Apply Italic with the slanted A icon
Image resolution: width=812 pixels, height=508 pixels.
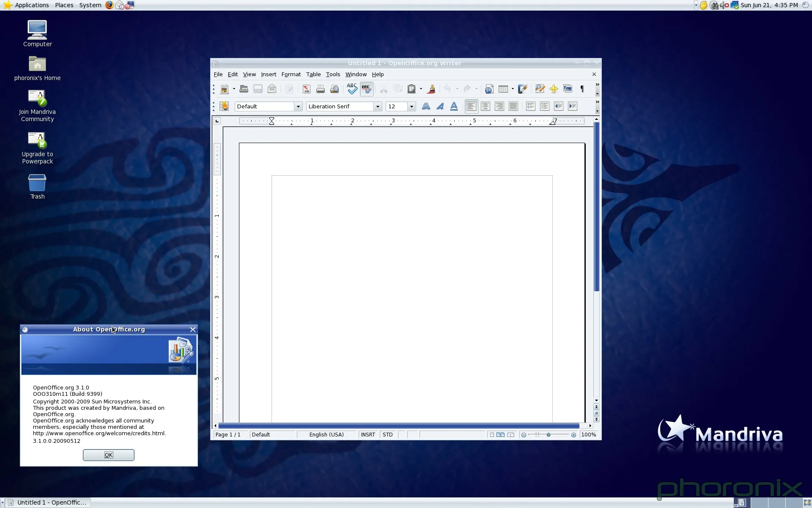point(440,106)
